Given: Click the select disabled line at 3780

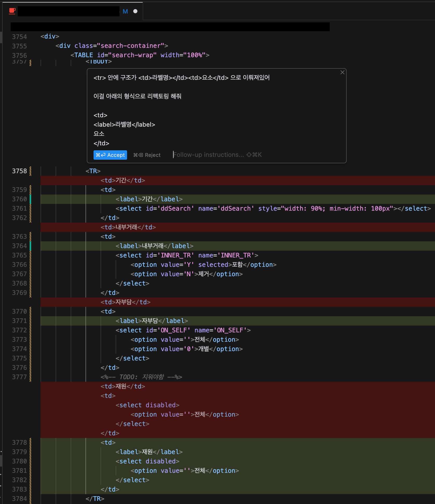Looking at the screenshot, I should click(x=147, y=461).
